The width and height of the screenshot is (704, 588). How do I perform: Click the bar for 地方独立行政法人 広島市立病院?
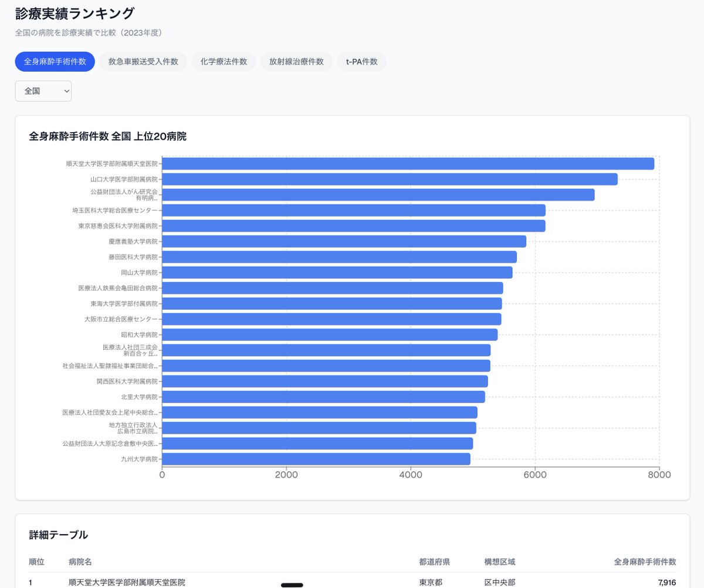[319, 428]
